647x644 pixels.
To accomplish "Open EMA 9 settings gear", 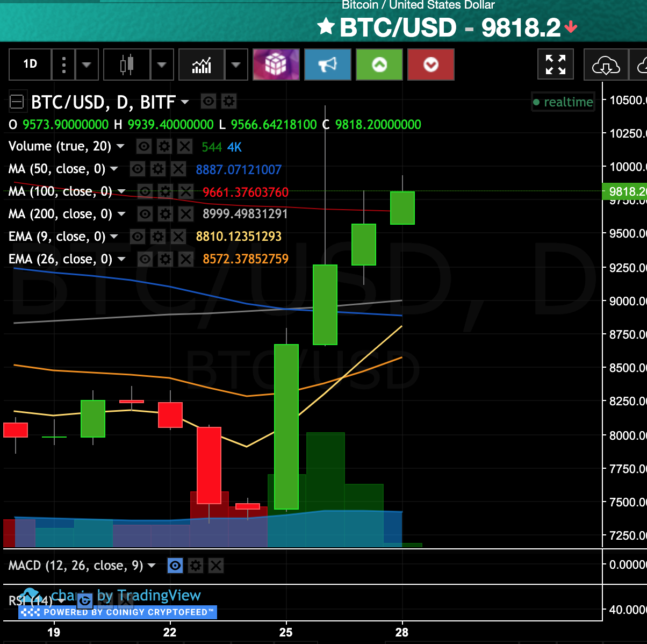I will [x=158, y=237].
